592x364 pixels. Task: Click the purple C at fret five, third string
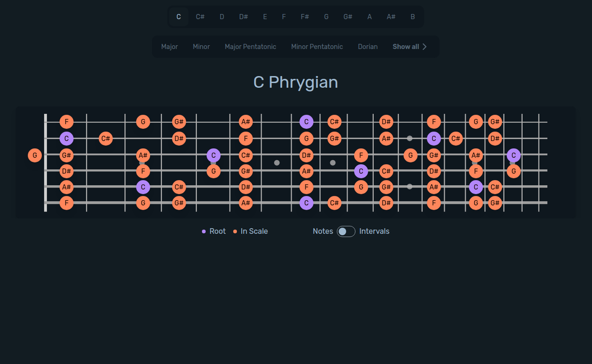coord(213,155)
